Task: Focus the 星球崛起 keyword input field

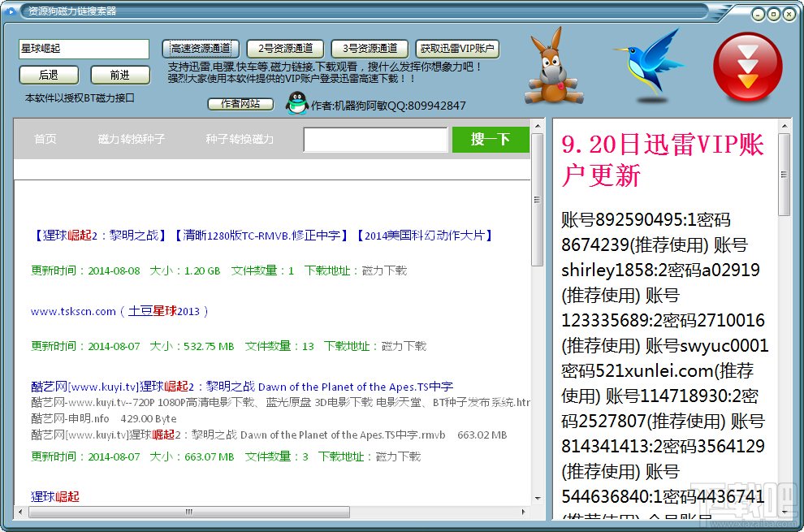Action: (x=84, y=49)
